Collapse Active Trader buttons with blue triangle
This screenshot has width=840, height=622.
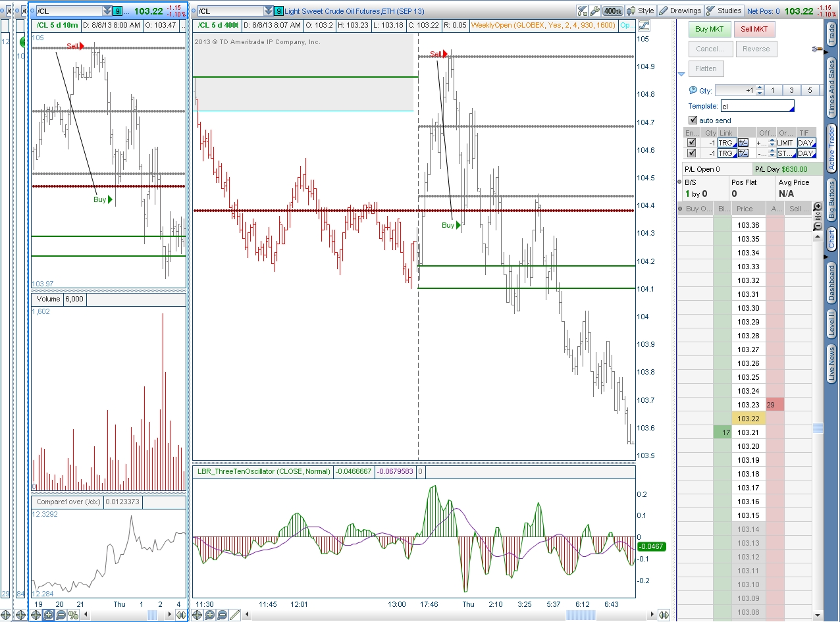682,74
